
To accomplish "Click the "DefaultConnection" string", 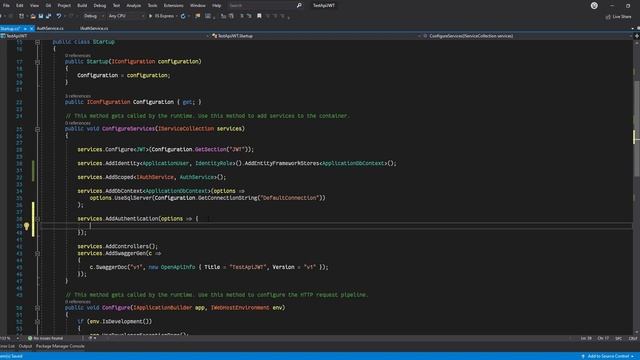I will tap(289, 198).
